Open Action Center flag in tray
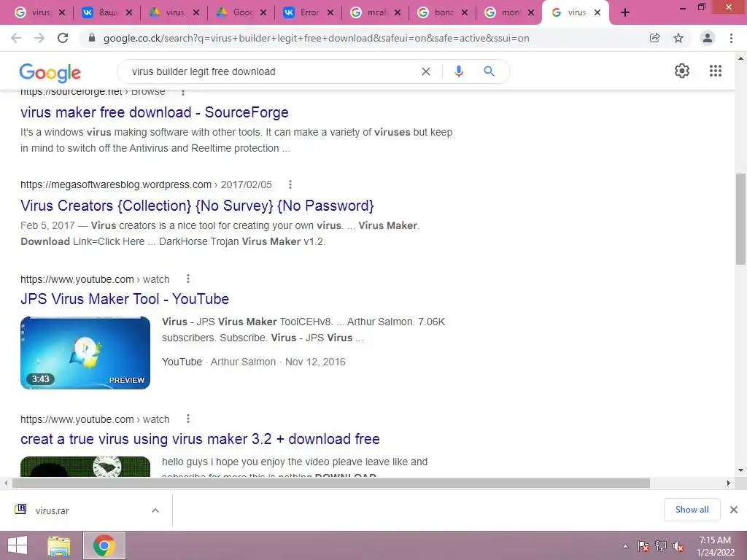 (643, 546)
